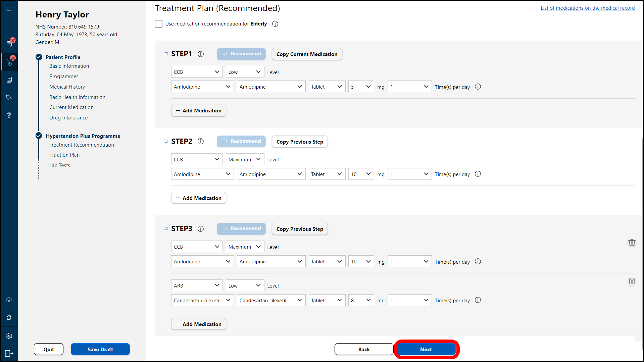Click the help question mark sidebar icon
The image size is (644, 362).
[9, 115]
